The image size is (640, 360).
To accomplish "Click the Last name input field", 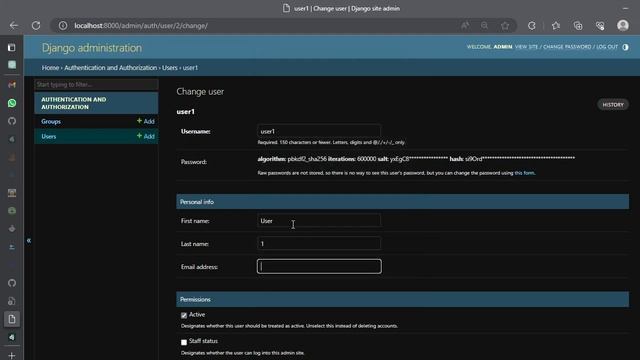I will (x=319, y=243).
